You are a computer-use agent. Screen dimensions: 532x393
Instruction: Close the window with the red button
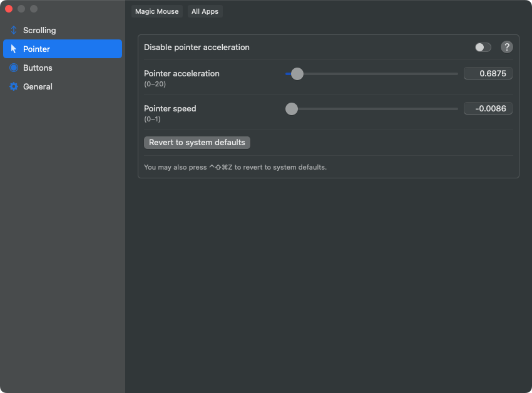pos(9,9)
